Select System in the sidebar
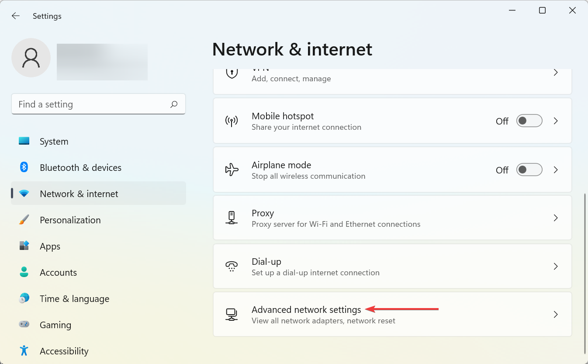The width and height of the screenshot is (588, 364). [x=54, y=142]
